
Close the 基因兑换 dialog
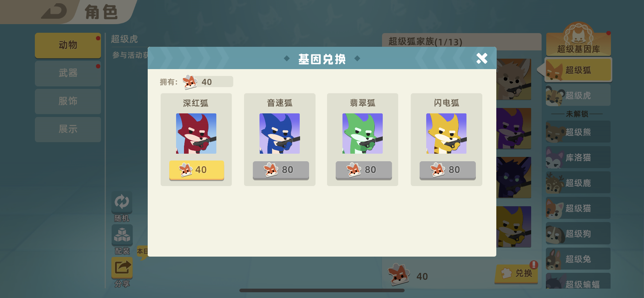pyautogui.click(x=482, y=58)
